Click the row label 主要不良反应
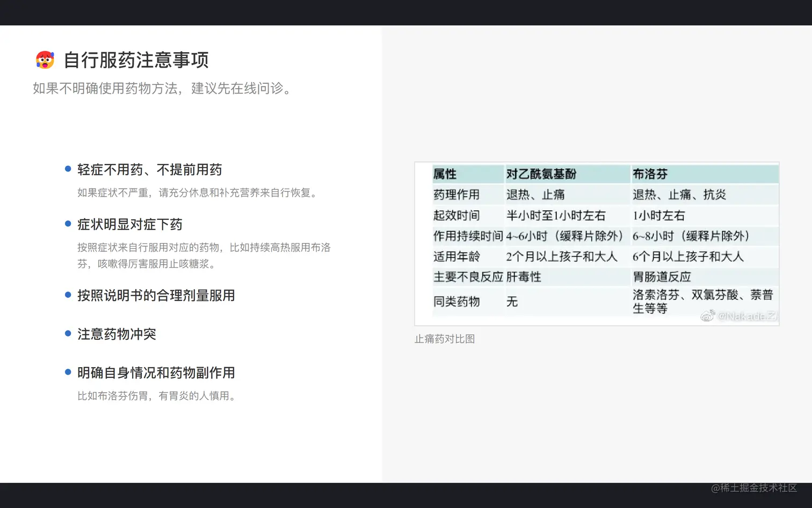The width and height of the screenshot is (812, 508). (468, 277)
